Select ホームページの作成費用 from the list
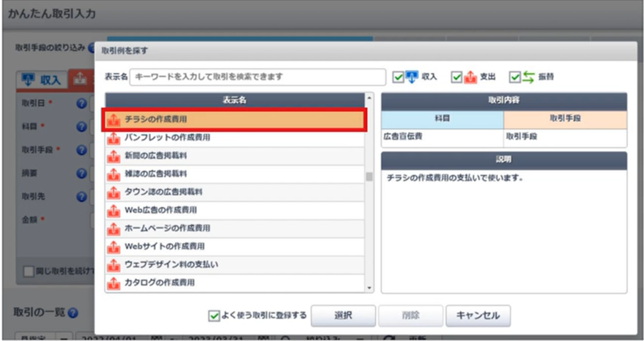Screen dimensions: 644x341 (167, 229)
